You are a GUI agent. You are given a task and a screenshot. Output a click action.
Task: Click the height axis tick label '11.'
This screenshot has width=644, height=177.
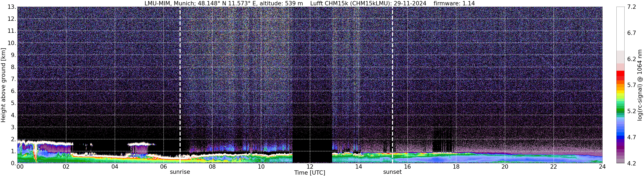pyautogui.click(x=12, y=31)
